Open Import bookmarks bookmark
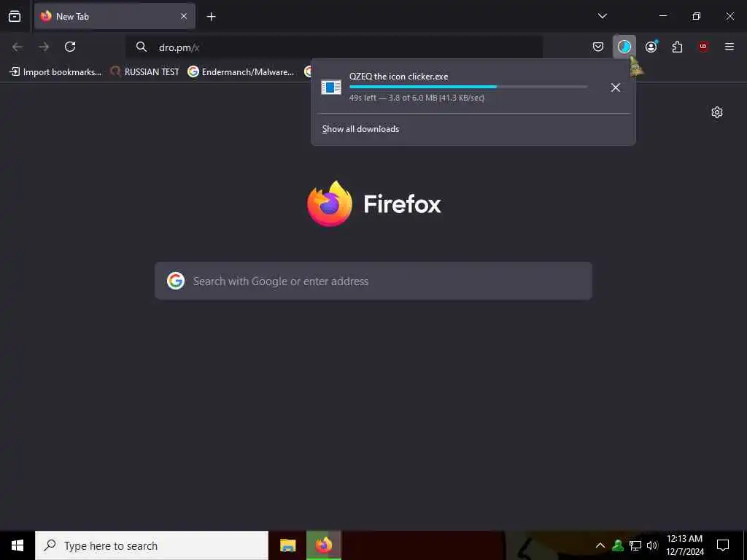747x560 pixels. tap(55, 72)
